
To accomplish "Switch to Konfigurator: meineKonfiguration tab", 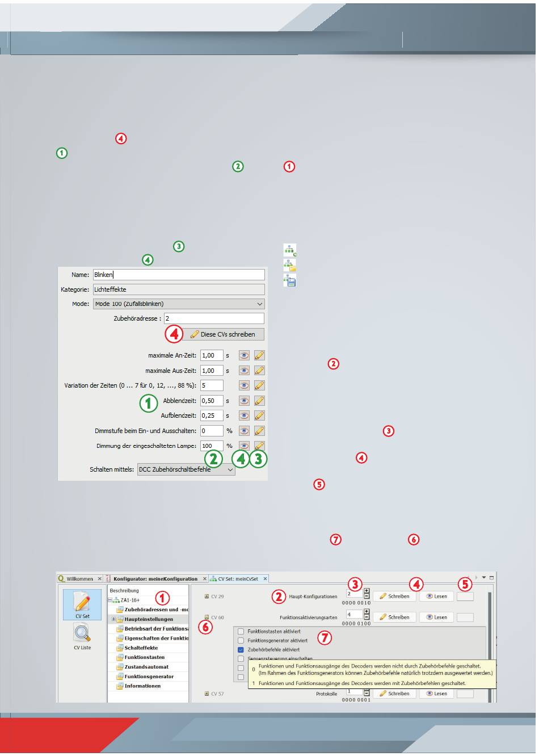I will point(155,579).
